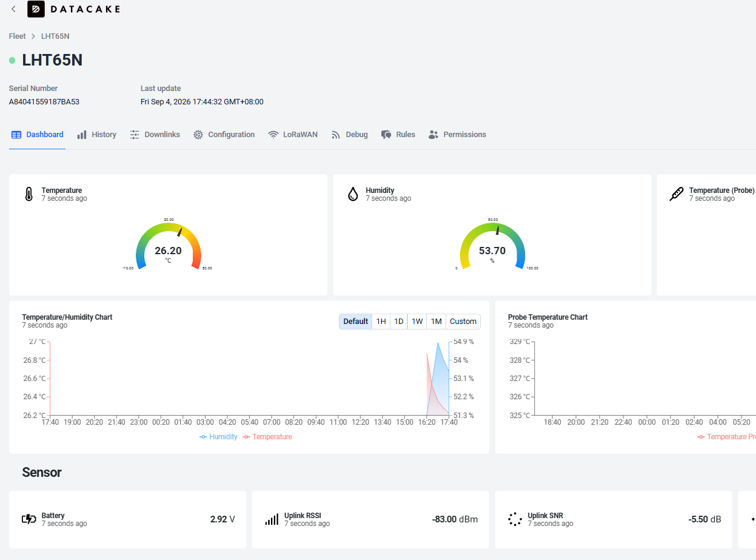The height and width of the screenshot is (560, 756).
Task: Click the water drop Humidity icon
Action: [x=353, y=194]
